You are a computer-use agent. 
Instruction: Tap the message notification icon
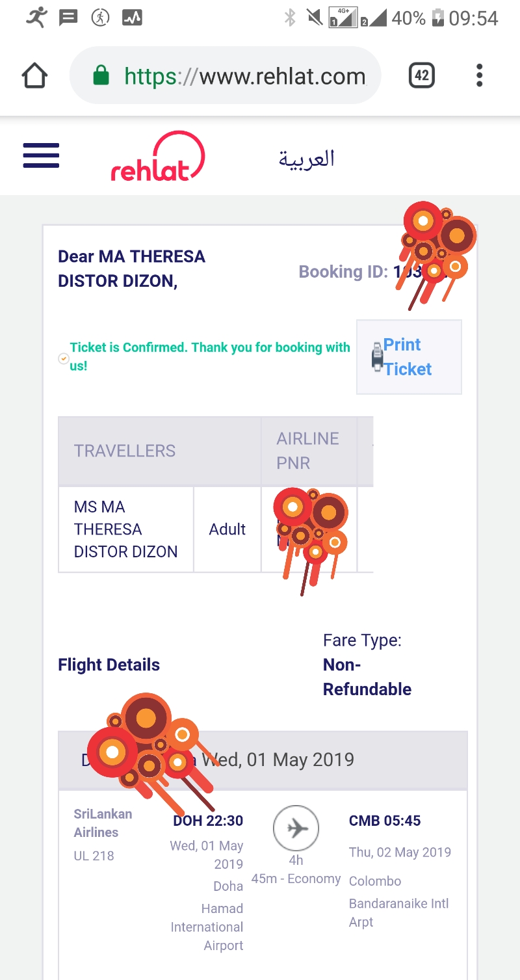[x=68, y=18]
